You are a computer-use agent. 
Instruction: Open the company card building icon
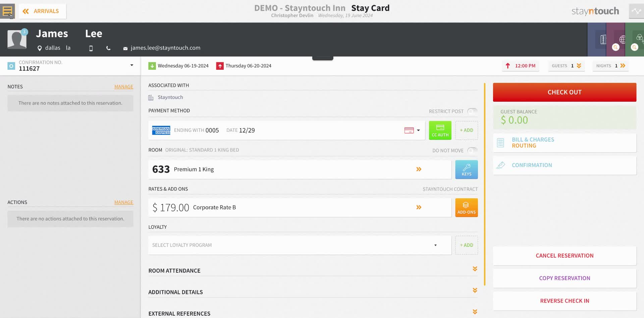603,40
